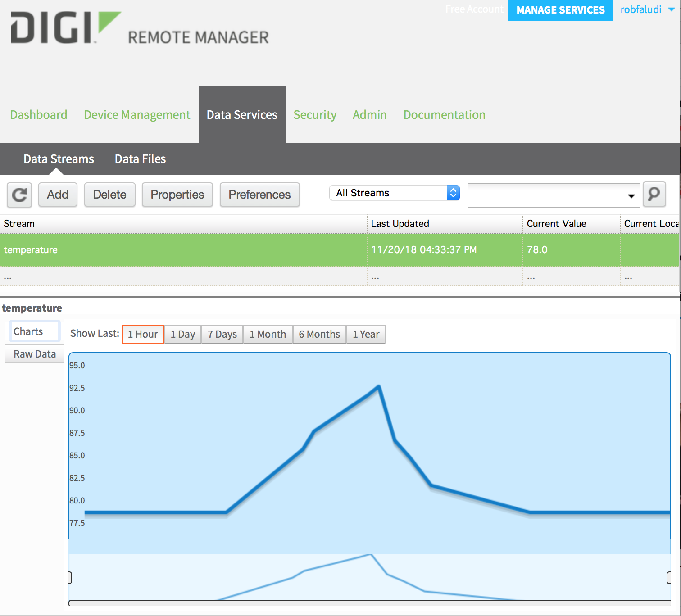Click the Delete stream button
The width and height of the screenshot is (681, 616).
pyautogui.click(x=109, y=195)
